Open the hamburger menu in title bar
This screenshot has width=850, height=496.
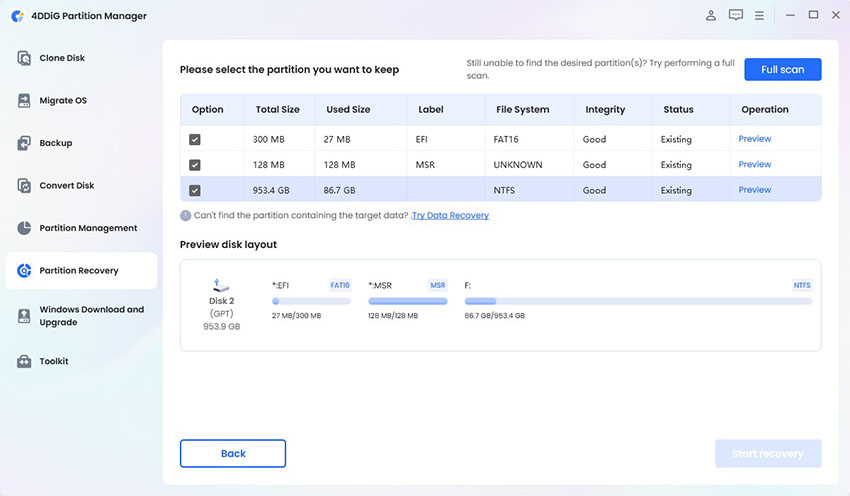760,15
